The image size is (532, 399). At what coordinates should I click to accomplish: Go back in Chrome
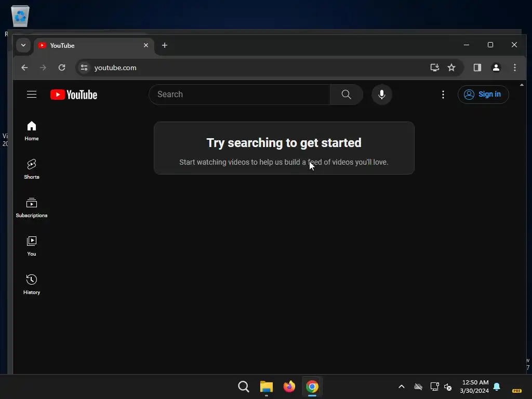point(24,68)
